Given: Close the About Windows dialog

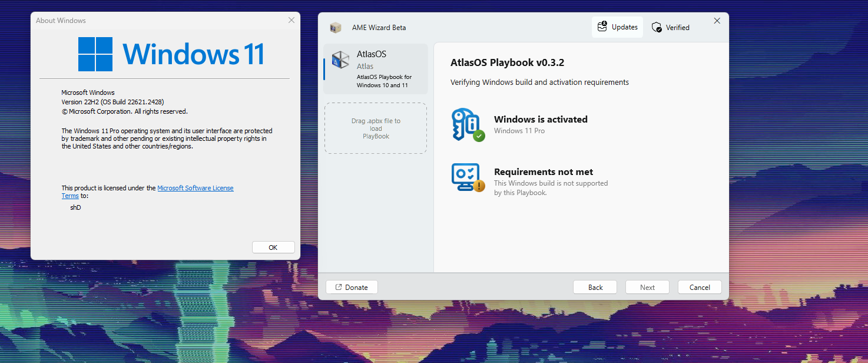Looking at the screenshot, I should coord(291,20).
